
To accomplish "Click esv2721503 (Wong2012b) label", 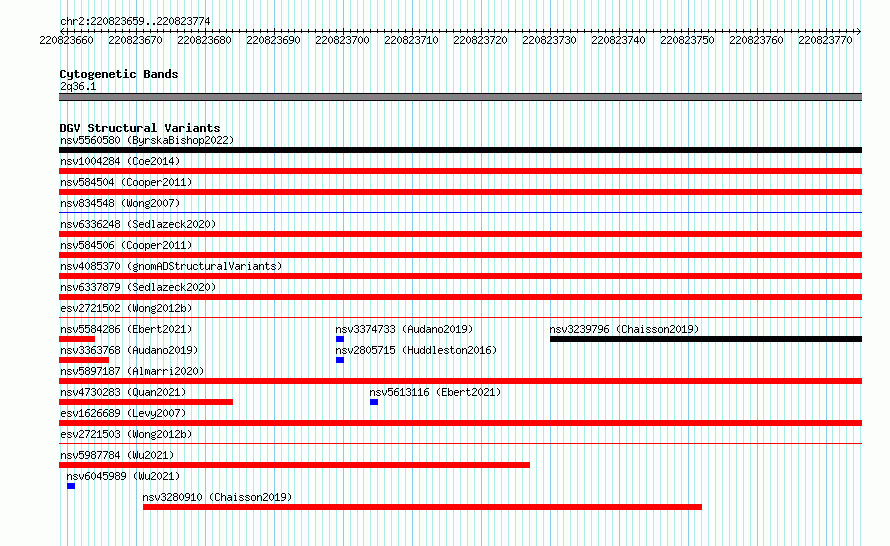I will pyautogui.click(x=126, y=434).
